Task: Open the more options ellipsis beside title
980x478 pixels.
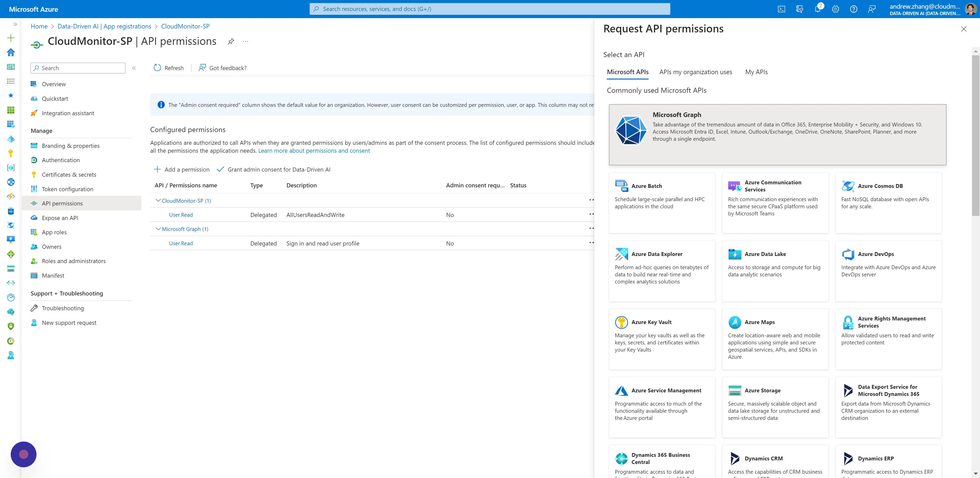Action: 245,42
